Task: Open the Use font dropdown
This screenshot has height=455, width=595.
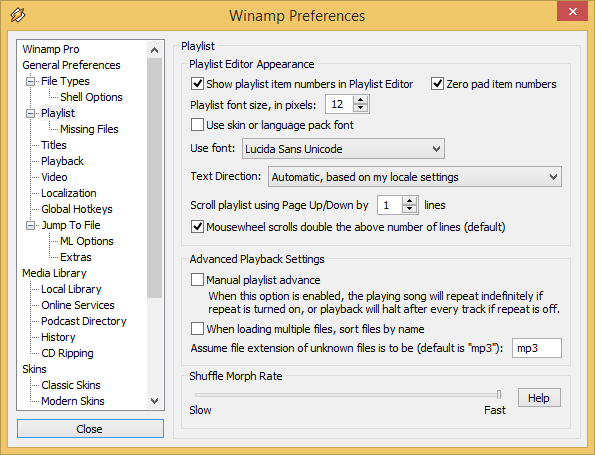Action: coord(343,149)
